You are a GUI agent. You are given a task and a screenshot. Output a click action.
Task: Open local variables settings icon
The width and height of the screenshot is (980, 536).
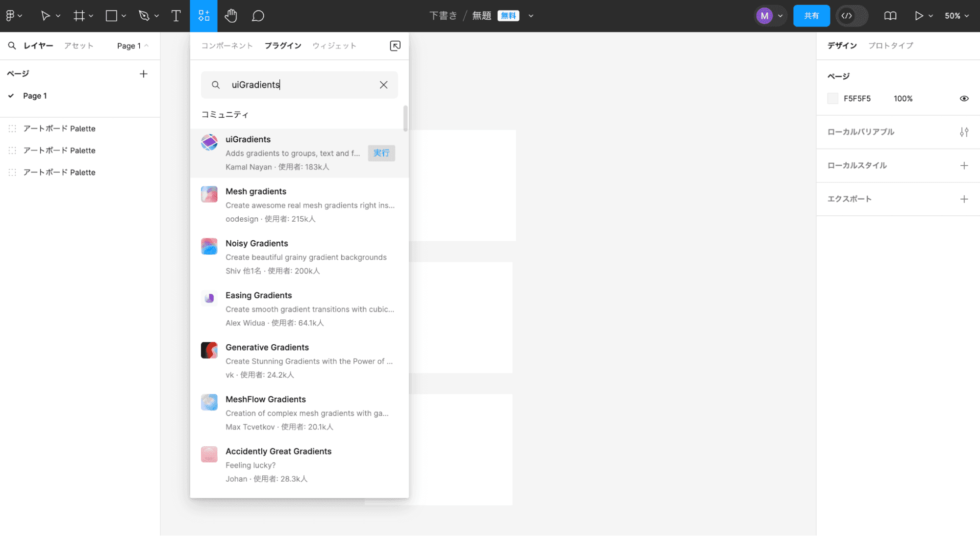click(x=964, y=132)
